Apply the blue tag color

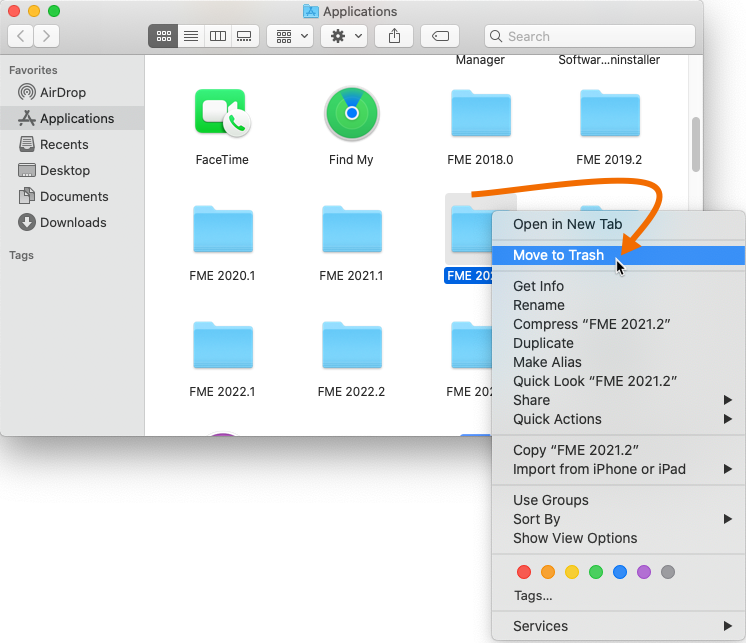point(620,572)
